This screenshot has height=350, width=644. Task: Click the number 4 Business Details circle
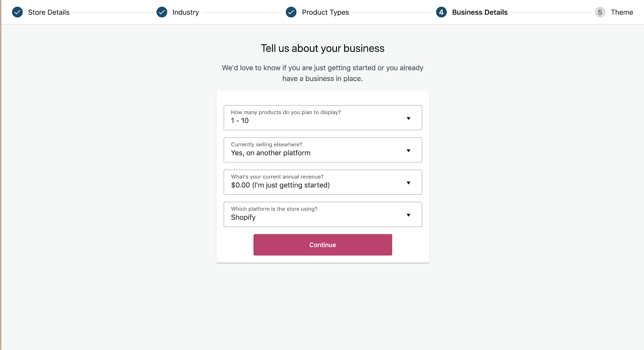[441, 12]
